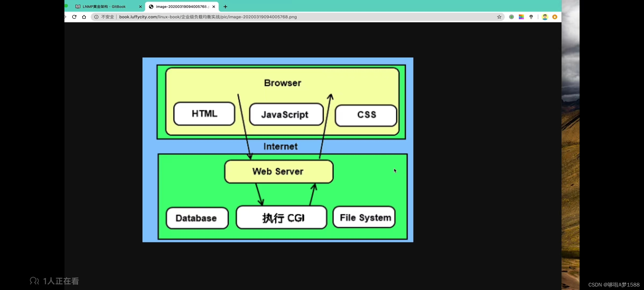The height and width of the screenshot is (290, 644).
Task: Click the Web Server box in diagram
Action: click(279, 172)
